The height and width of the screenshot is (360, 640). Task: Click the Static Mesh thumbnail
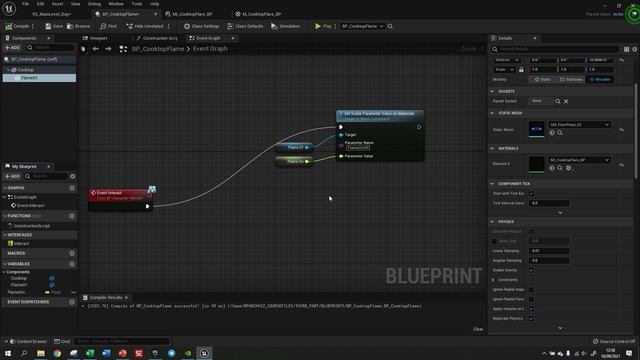coord(536,129)
